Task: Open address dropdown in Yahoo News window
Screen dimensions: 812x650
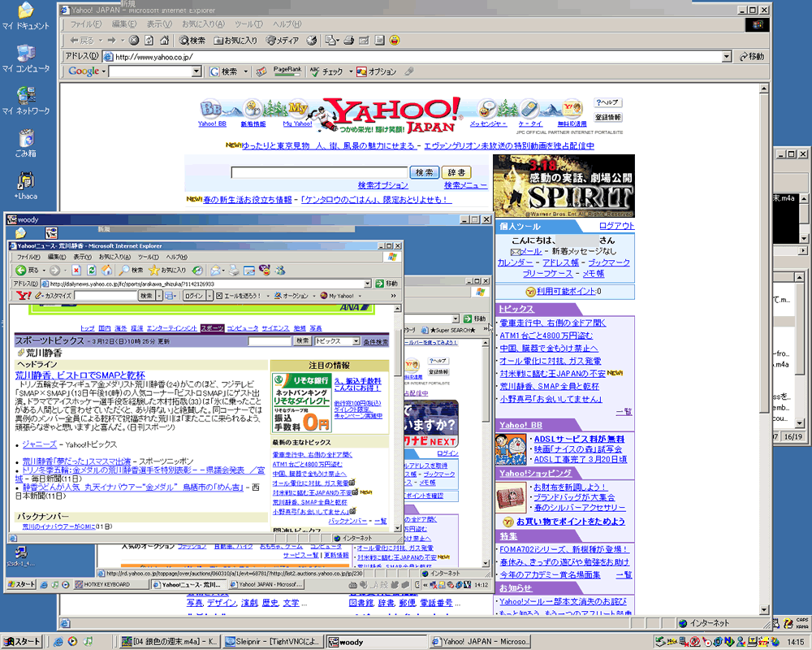Action: pos(367,284)
